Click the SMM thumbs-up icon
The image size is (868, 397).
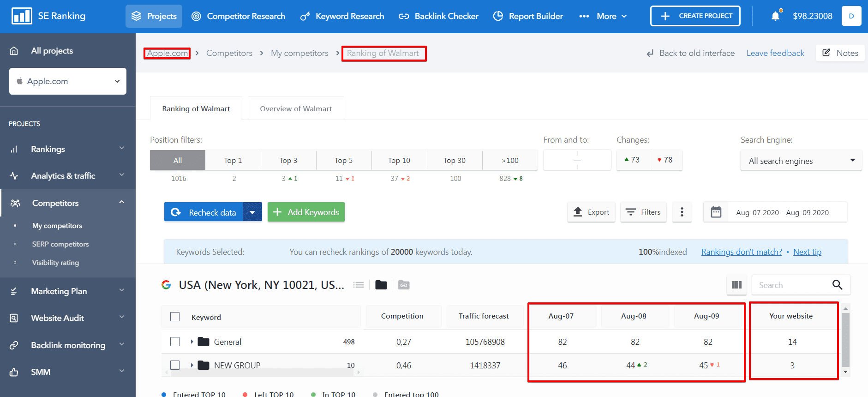[14, 372]
